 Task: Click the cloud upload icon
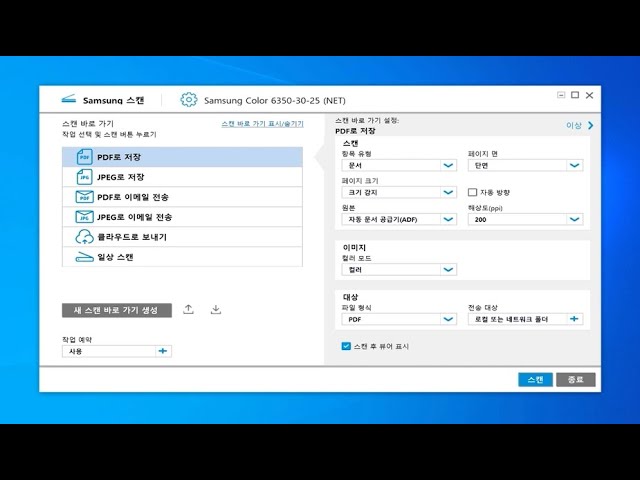pyautogui.click(x=84, y=237)
